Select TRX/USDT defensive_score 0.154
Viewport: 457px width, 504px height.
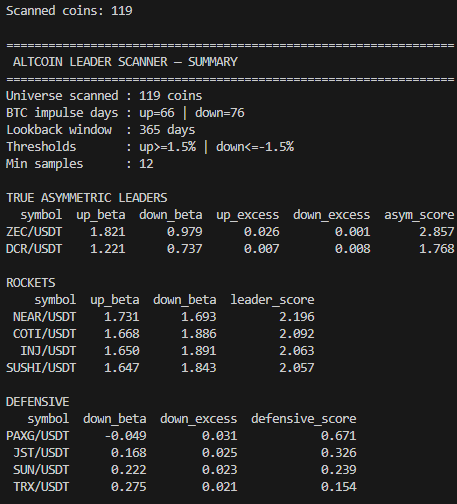point(339,487)
